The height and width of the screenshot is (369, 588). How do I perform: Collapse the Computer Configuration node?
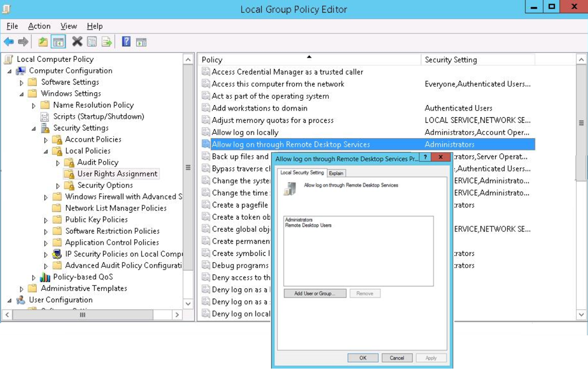pyautogui.click(x=9, y=71)
